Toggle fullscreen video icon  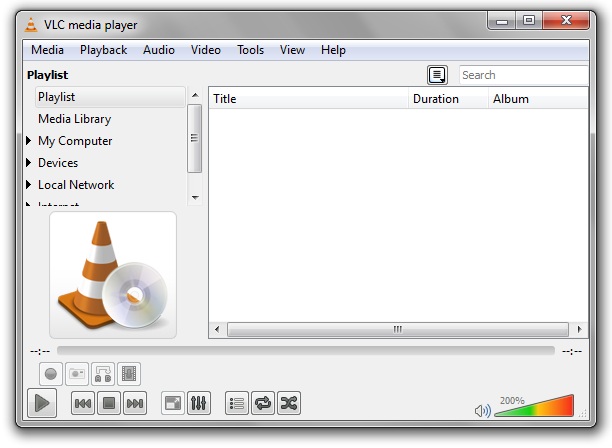pyautogui.click(x=173, y=403)
